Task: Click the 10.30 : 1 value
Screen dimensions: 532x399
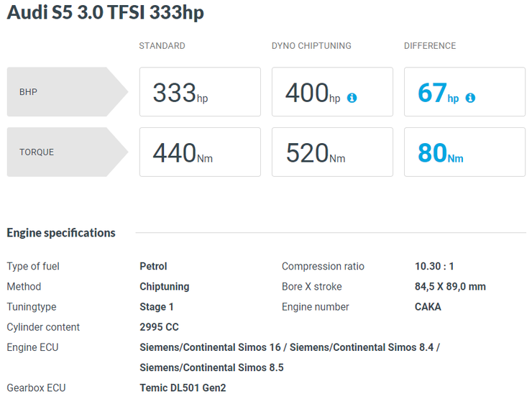Action: (x=434, y=266)
